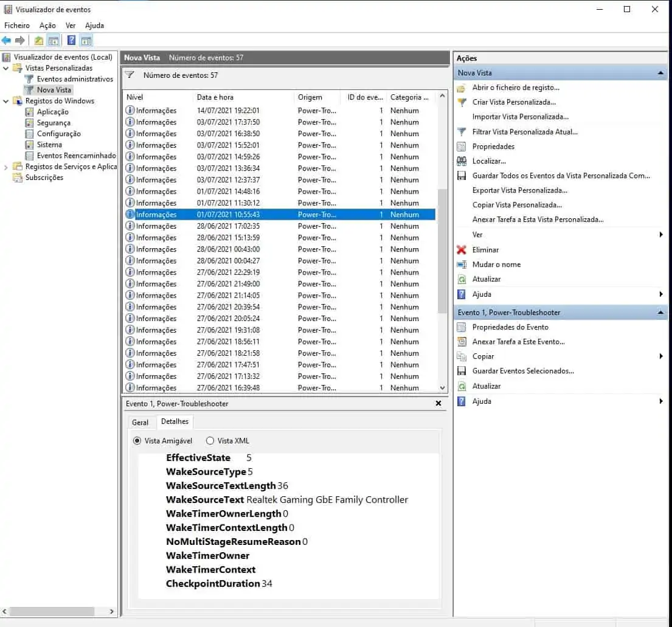Click the back arrow toolbar icon
The image size is (672, 627).
click(7, 41)
